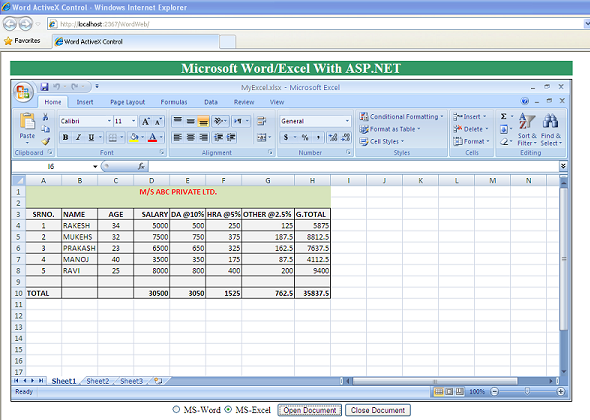Zoom out with the minus button
The image size is (590, 420).
click(495, 392)
